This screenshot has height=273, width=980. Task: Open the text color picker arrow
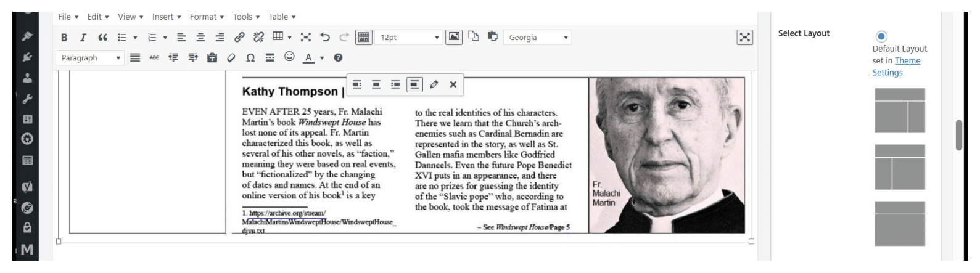click(x=321, y=58)
